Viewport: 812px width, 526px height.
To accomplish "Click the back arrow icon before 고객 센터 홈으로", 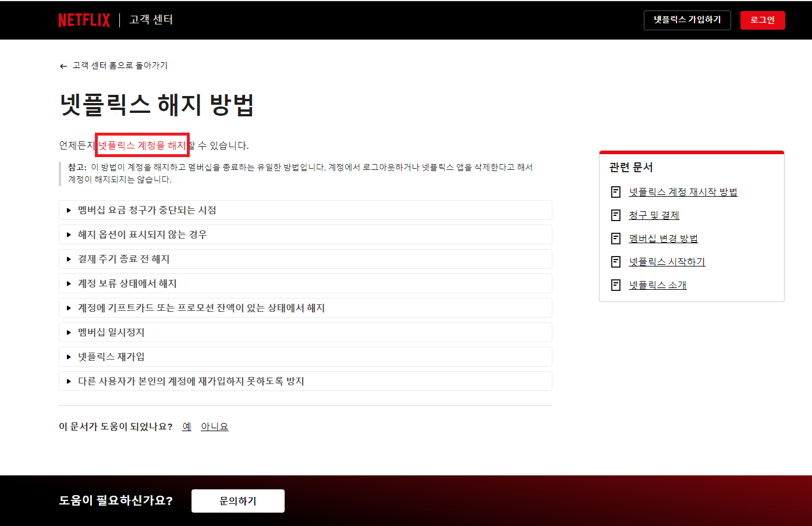I will (x=63, y=66).
